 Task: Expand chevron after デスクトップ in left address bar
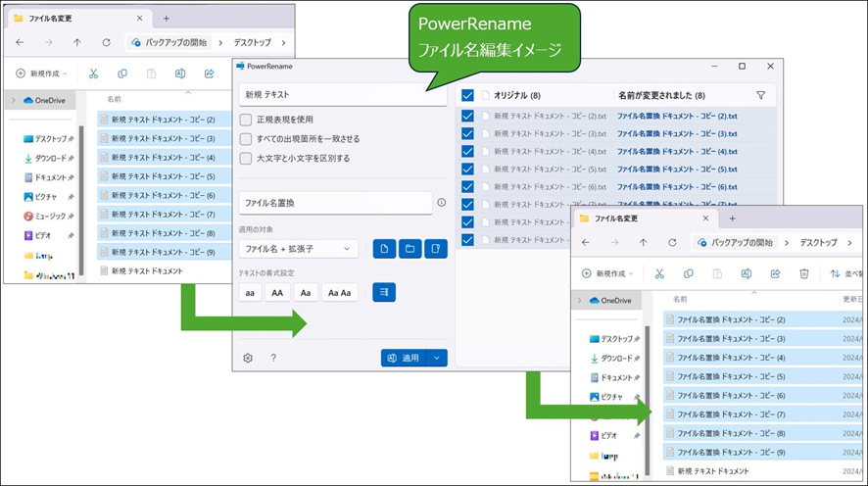(x=283, y=42)
